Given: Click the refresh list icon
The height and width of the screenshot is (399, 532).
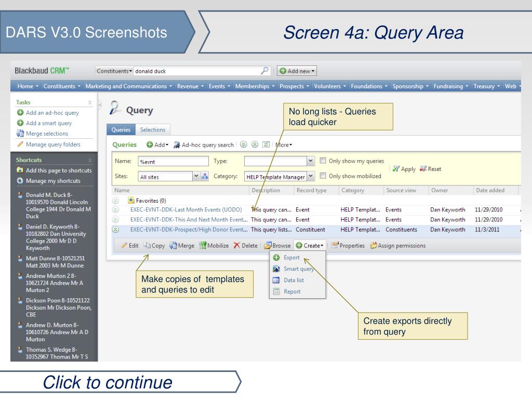Looking at the screenshot, I should (267, 144).
